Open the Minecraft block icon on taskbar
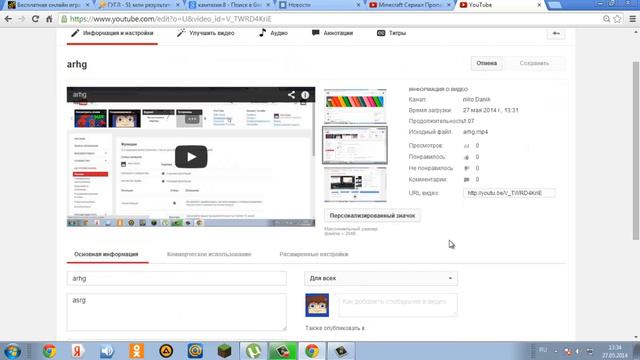The width and height of the screenshot is (640, 360). [x=224, y=351]
